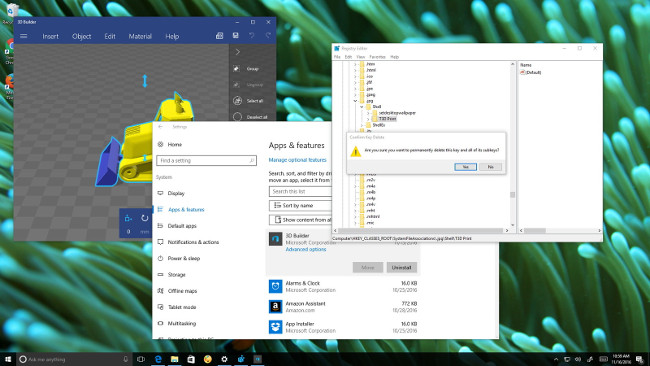Click the (Default) value icon in Registry Editor

click(x=523, y=73)
